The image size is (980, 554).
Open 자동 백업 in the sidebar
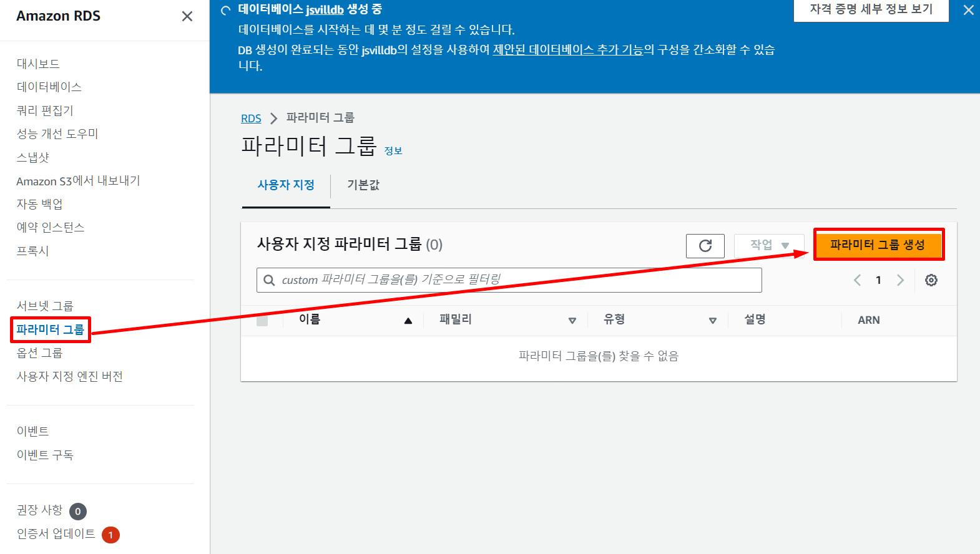coord(39,204)
